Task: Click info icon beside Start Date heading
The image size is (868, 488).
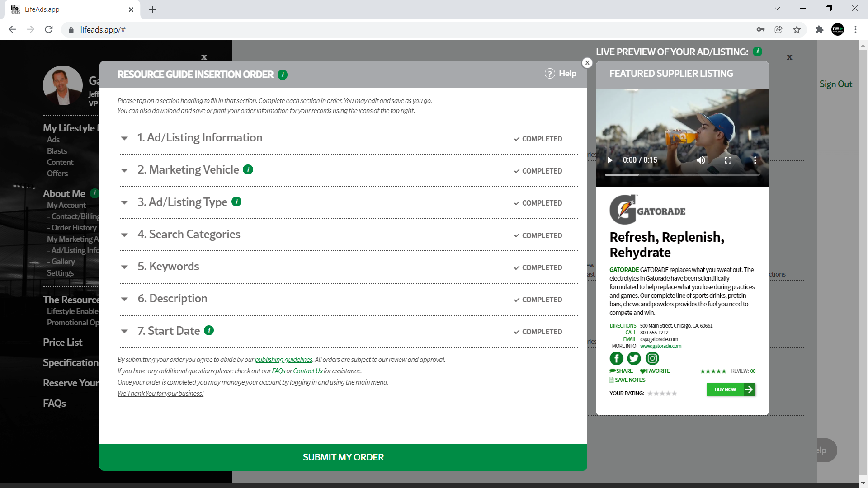Action: [209, 330]
